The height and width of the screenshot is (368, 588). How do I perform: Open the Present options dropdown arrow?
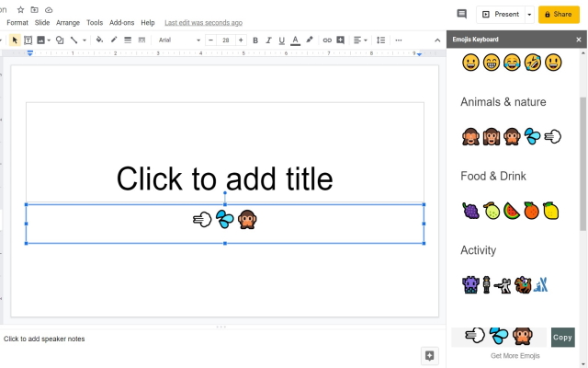pyautogui.click(x=529, y=15)
